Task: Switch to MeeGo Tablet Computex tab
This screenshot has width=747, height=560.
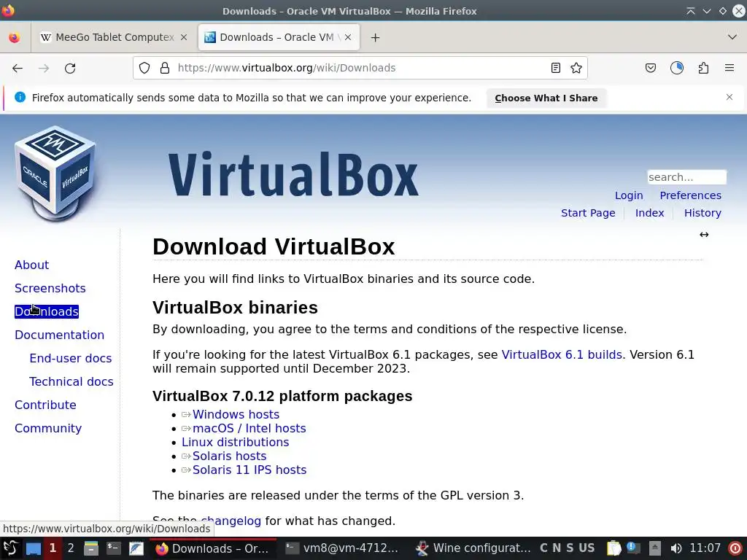Action: (x=115, y=37)
